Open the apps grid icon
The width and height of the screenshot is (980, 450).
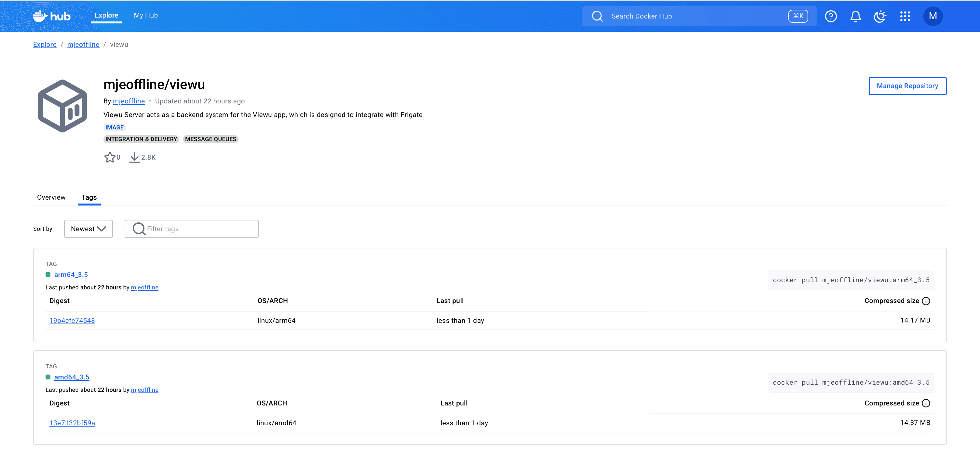pyautogui.click(x=905, y=16)
